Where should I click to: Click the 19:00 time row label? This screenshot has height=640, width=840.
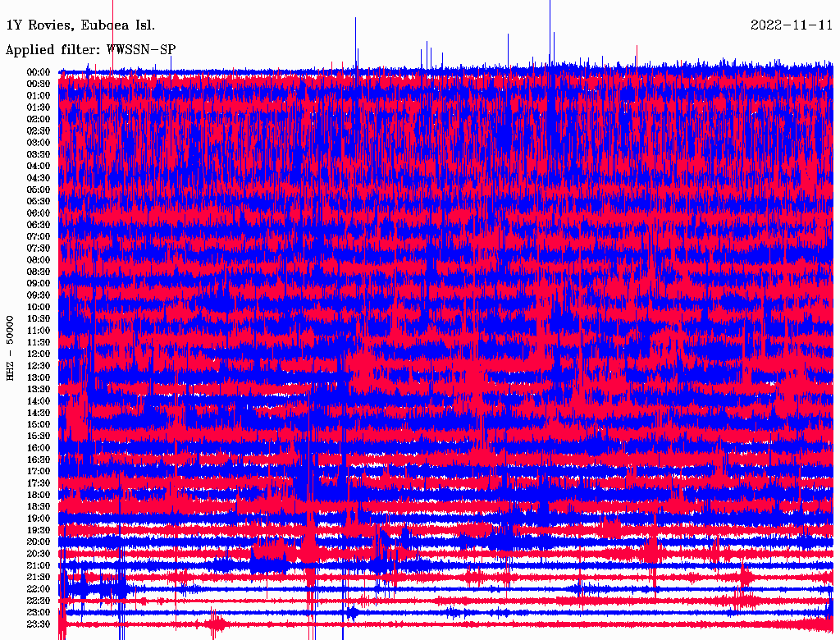39,519
